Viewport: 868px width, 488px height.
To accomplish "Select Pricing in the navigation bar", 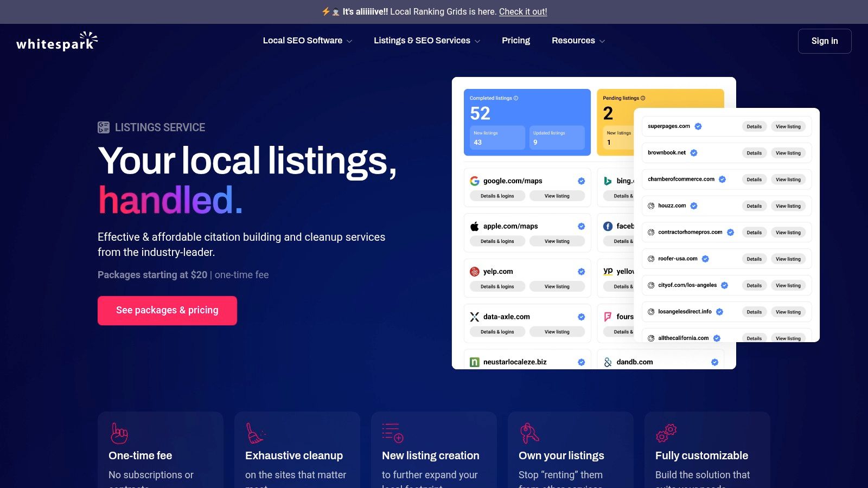I will click(516, 41).
